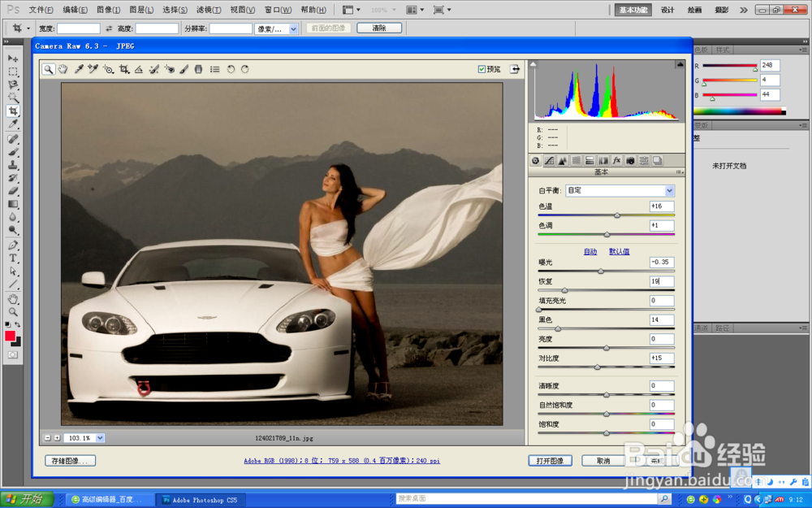Select the Adjustment Brush tool
The height and width of the screenshot is (508, 812).
(184, 69)
